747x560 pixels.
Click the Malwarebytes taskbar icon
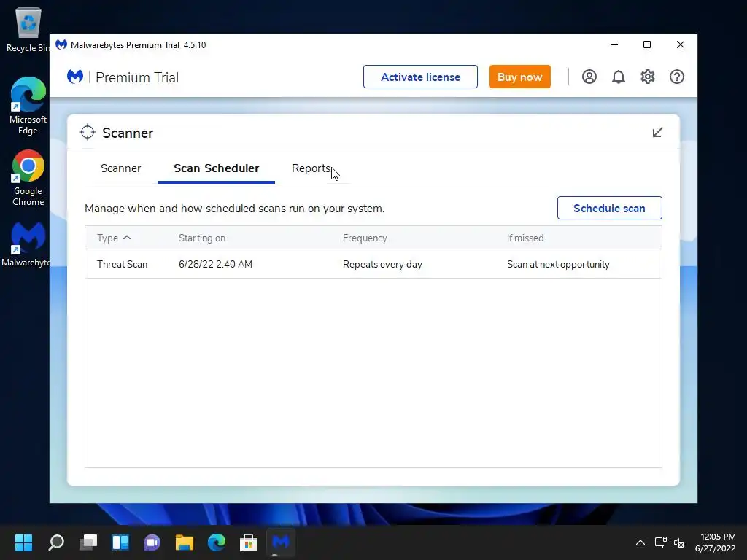(281, 542)
